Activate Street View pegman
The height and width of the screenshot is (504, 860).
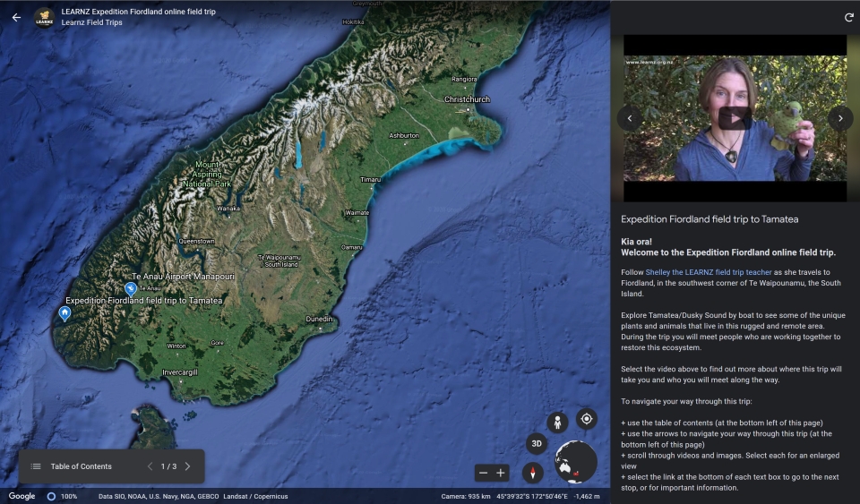(557, 423)
